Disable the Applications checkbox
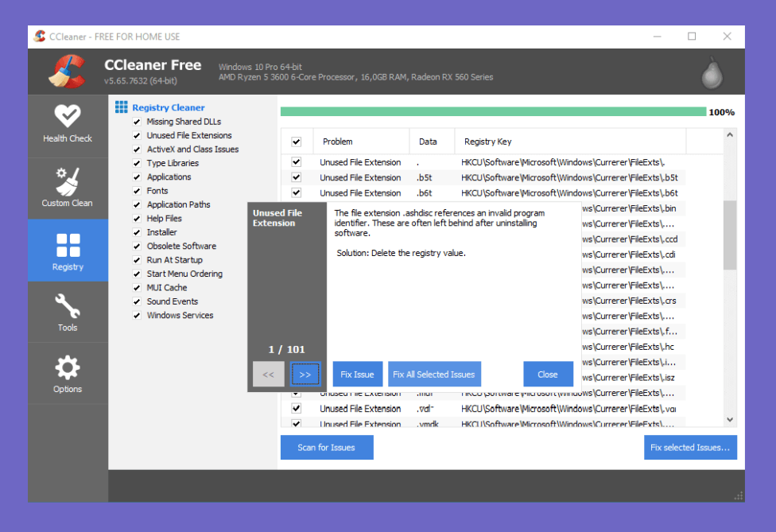The height and width of the screenshot is (532, 776). point(137,177)
